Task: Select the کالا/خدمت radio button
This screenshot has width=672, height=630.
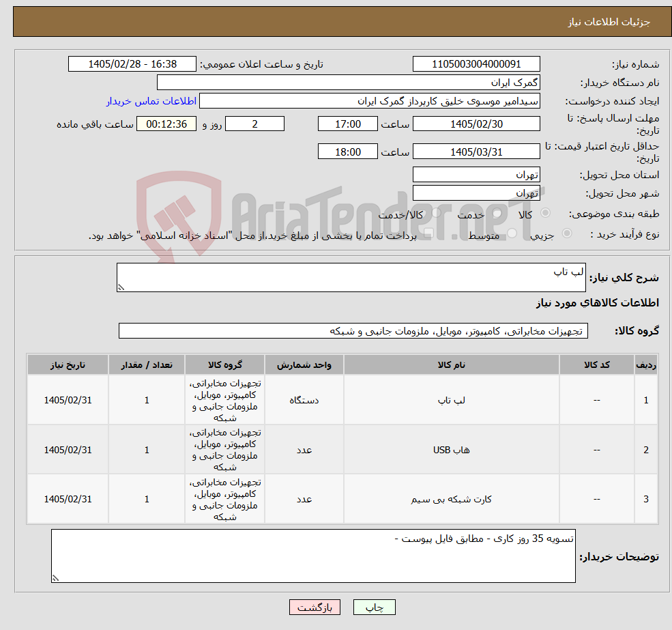Action: click(436, 213)
